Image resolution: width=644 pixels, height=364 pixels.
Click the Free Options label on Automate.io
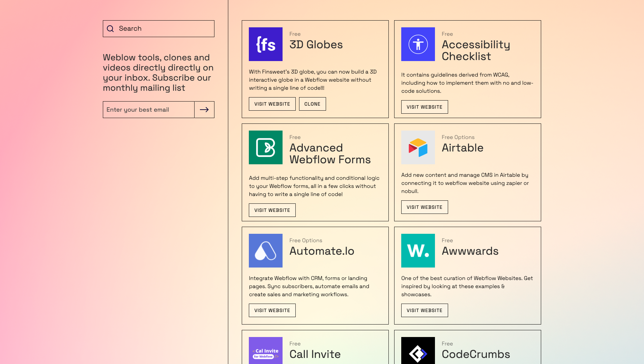coord(305,241)
